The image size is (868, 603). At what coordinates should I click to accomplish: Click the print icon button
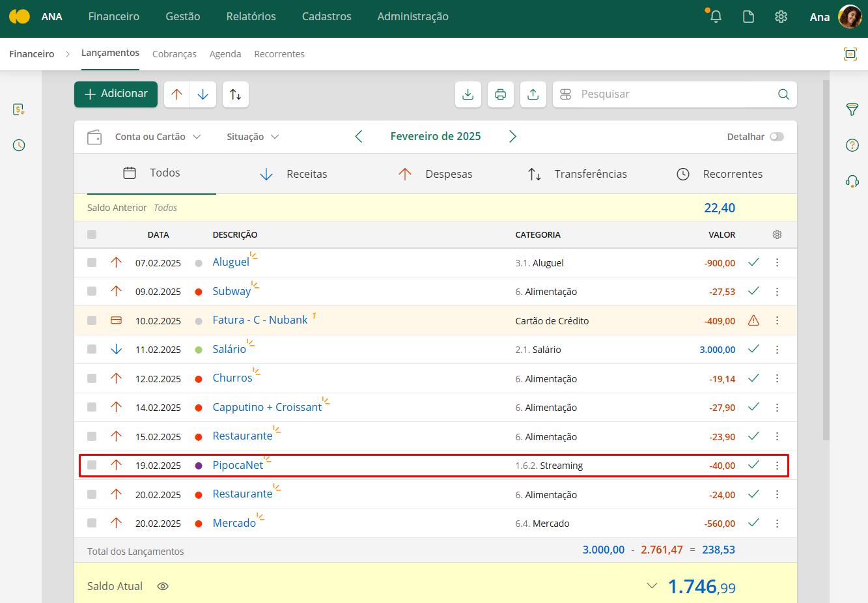click(500, 94)
